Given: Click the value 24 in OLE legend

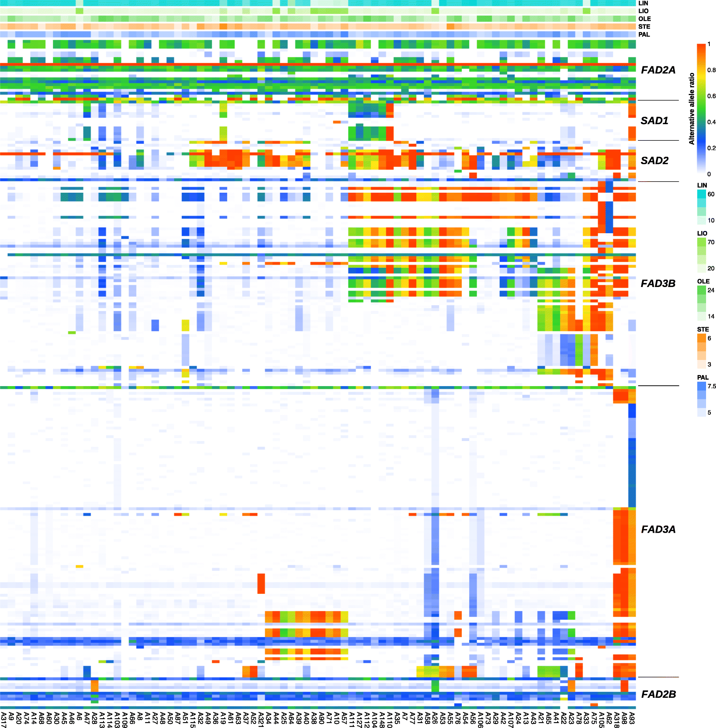Looking at the screenshot, I should pos(711,290).
